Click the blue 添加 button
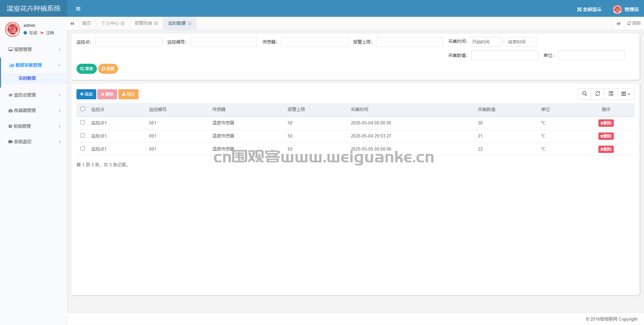The width and height of the screenshot is (644, 325). pos(86,94)
